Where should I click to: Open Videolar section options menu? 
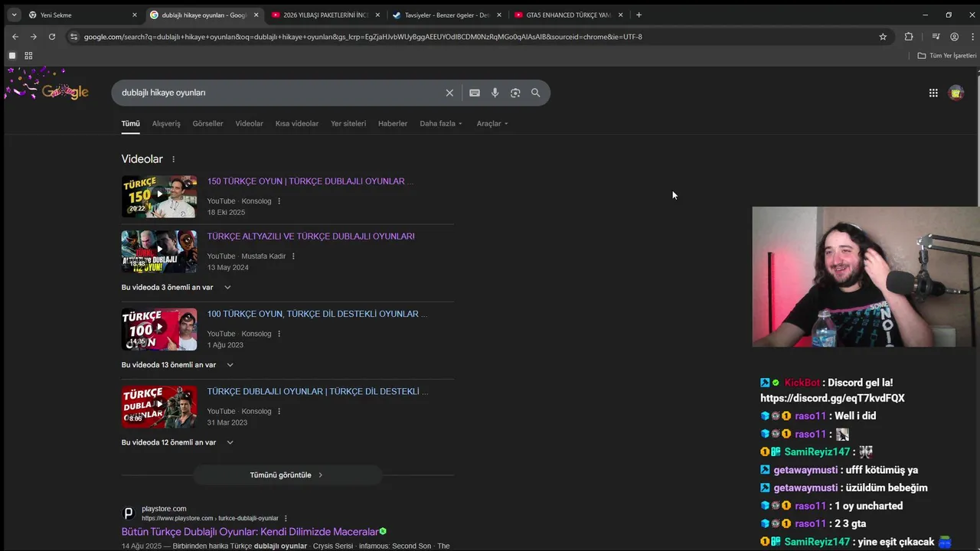pyautogui.click(x=173, y=159)
